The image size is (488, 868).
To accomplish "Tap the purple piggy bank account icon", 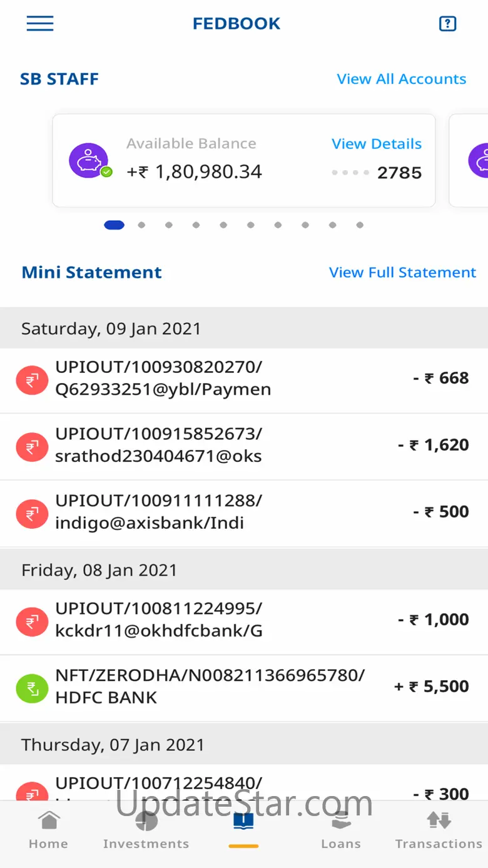I will tap(88, 160).
